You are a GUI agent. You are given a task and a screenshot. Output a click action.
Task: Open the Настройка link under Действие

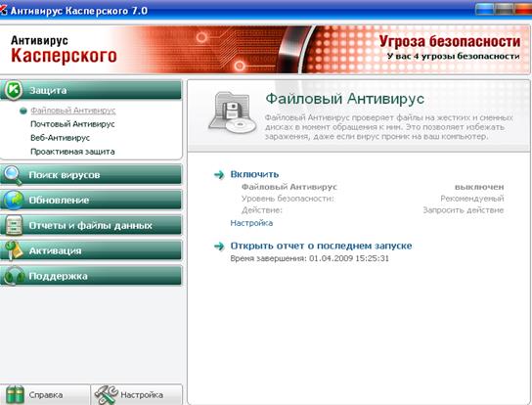[251, 223]
